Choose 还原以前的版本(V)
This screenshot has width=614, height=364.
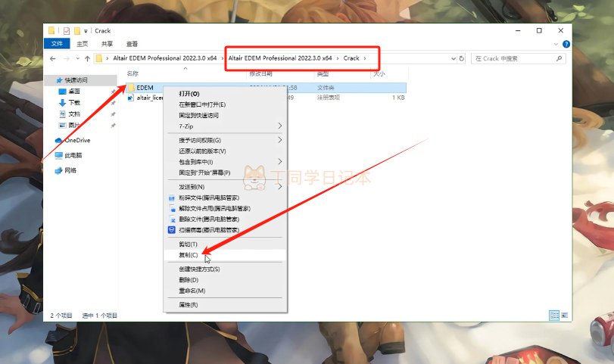225,151
